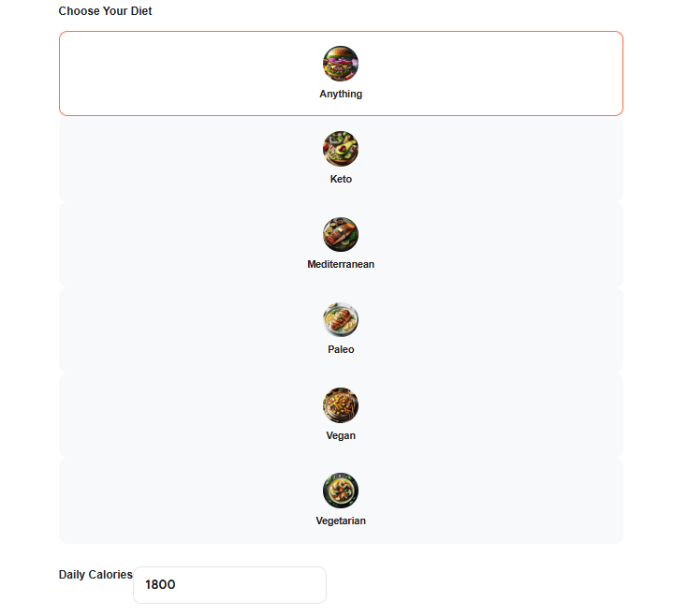The width and height of the screenshot is (673, 616).
Task: Click the 'Vegetarian' label text
Action: click(x=341, y=521)
